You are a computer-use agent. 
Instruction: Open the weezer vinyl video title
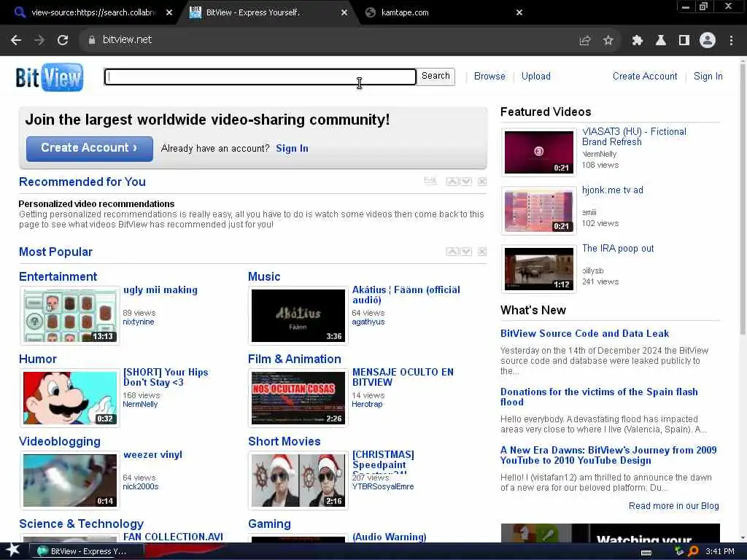click(x=152, y=455)
